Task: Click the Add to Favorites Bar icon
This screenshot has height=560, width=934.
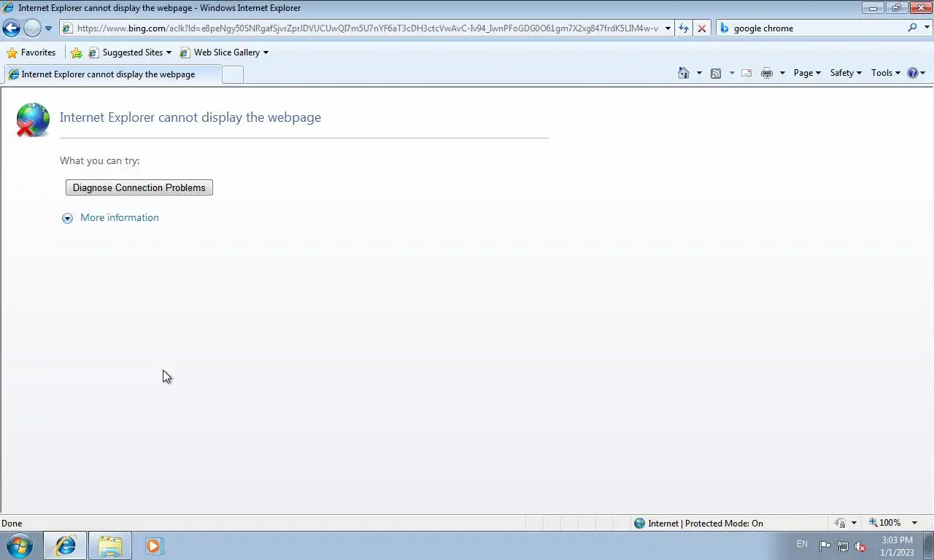Action: pos(77,52)
